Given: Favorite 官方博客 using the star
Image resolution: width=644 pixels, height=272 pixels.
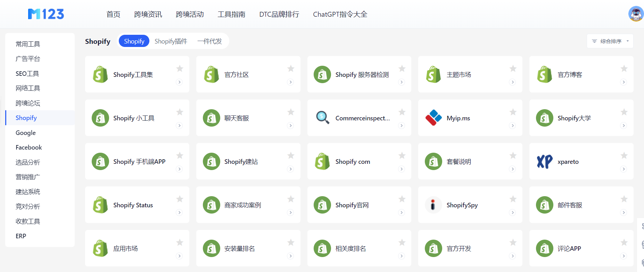Looking at the screenshot, I should pyautogui.click(x=624, y=69).
